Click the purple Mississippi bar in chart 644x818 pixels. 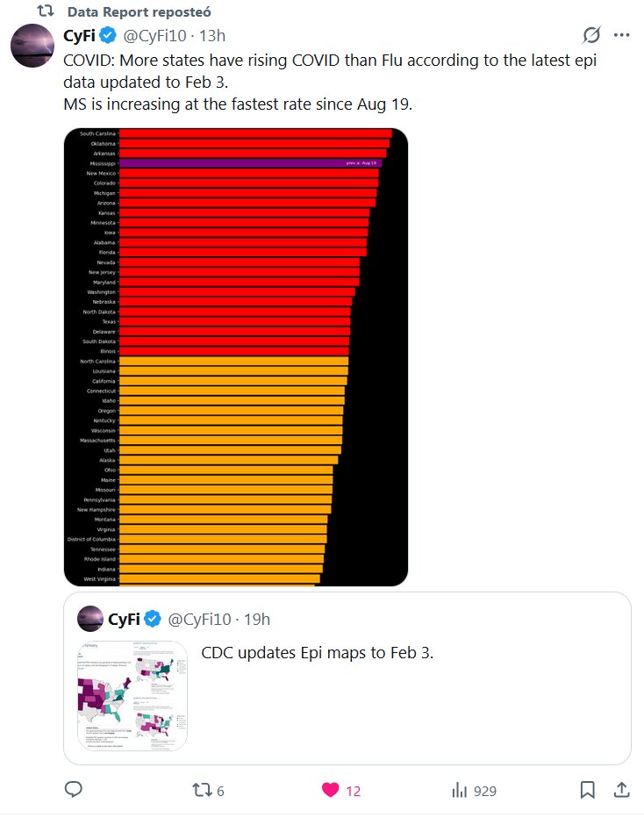pos(250,163)
